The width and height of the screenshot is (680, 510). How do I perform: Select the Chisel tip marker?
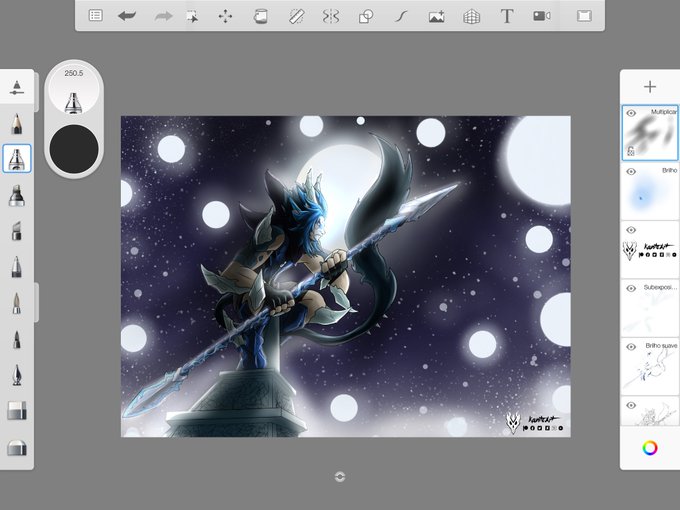(16, 230)
